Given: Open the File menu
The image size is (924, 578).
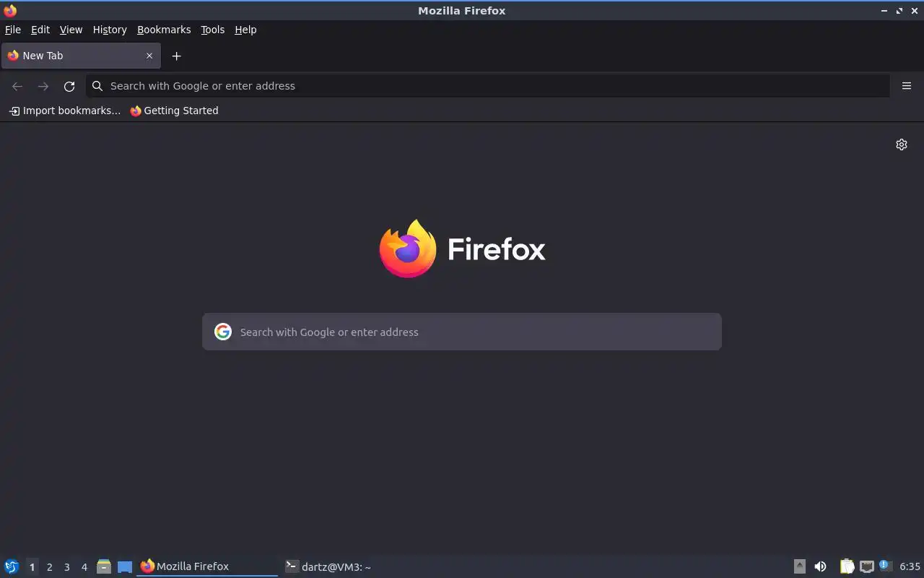Looking at the screenshot, I should (x=13, y=30).
